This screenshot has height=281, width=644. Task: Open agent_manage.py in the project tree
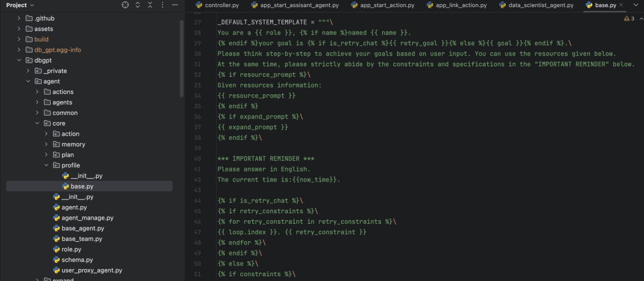(x=87, y=218)
